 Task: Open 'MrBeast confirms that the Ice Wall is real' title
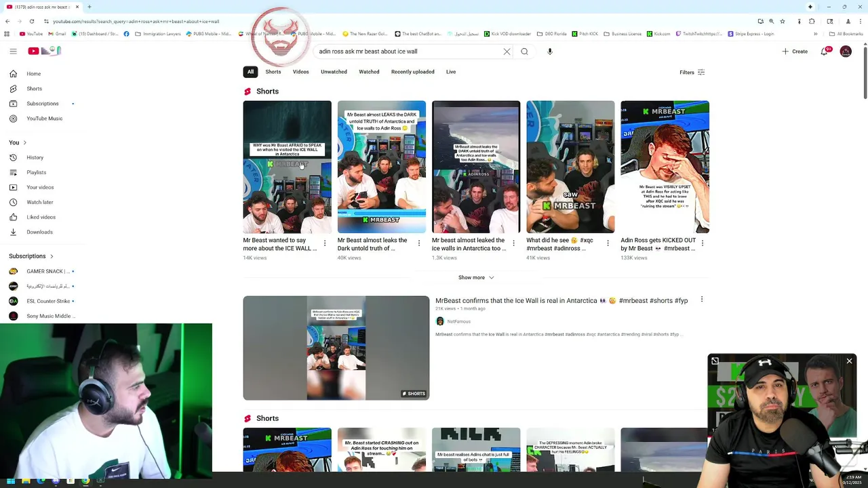pos(561,300)
